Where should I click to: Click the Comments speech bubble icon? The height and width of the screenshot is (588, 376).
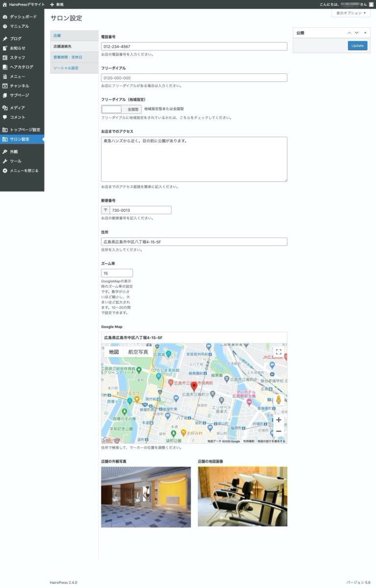pyautogui.click(x=5, y=117)
